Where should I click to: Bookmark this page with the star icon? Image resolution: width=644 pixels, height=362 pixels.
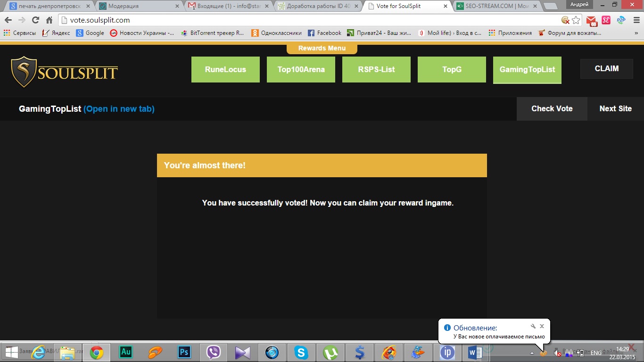[576, 20]
